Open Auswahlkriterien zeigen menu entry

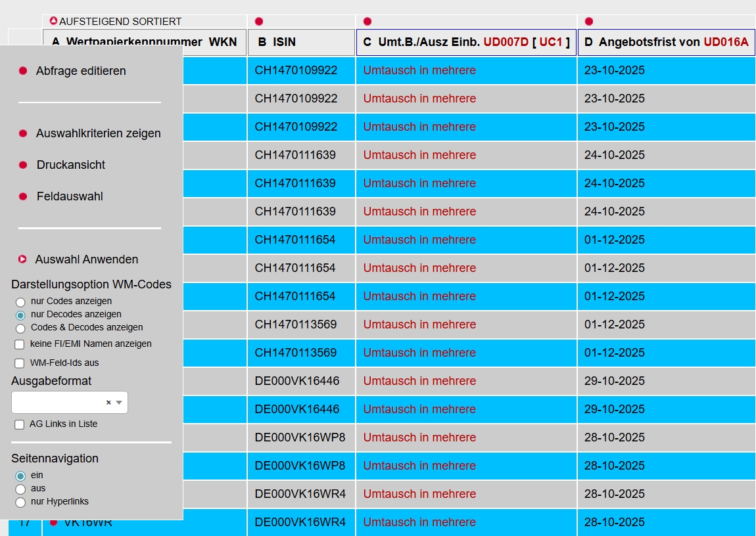pyautogui.click(x=98, y=133)
